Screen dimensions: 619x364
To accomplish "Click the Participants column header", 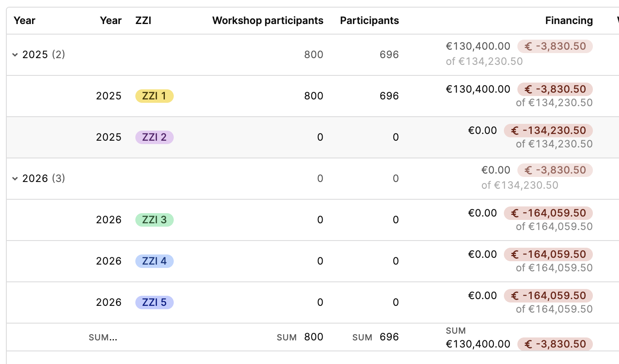I will (369, 21).
